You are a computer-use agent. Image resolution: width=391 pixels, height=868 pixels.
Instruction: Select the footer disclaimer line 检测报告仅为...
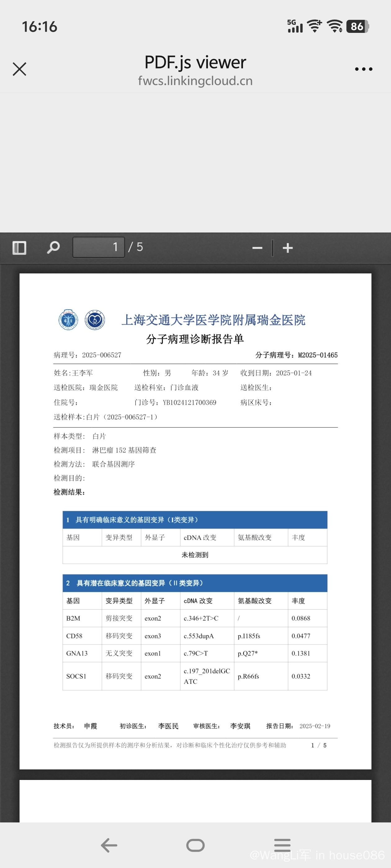170,745
